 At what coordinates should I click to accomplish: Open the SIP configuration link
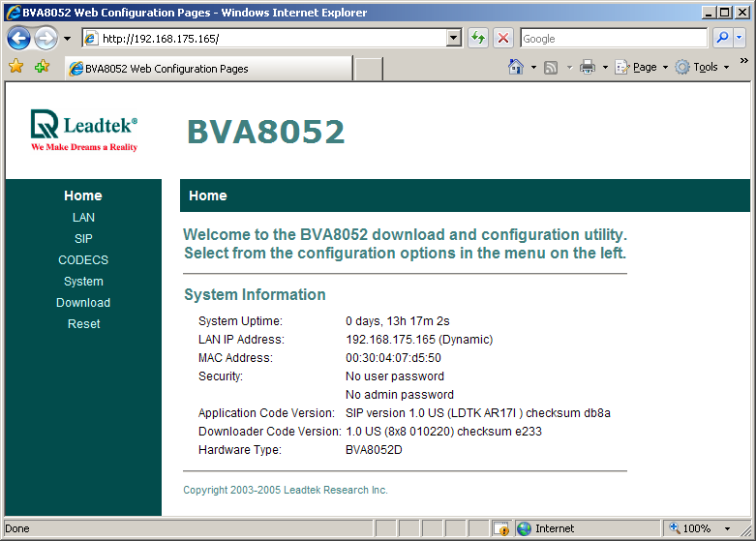(83, 239)
